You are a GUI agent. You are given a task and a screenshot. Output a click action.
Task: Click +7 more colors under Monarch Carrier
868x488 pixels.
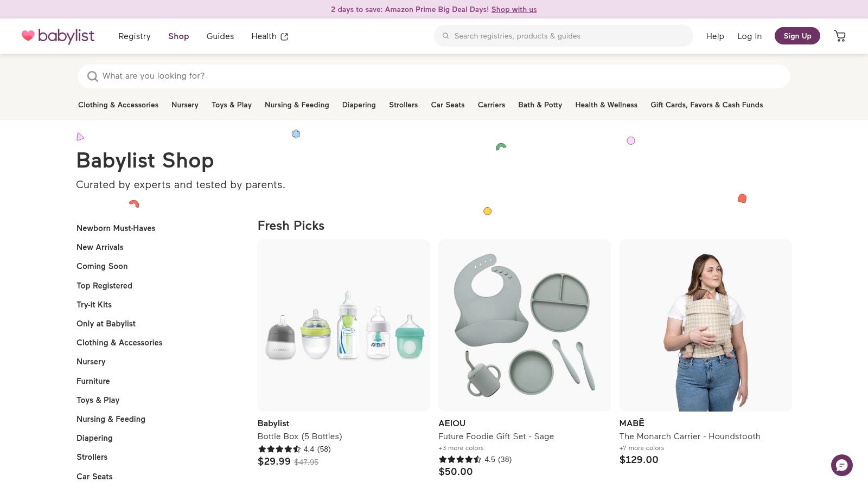pos(641,448)
